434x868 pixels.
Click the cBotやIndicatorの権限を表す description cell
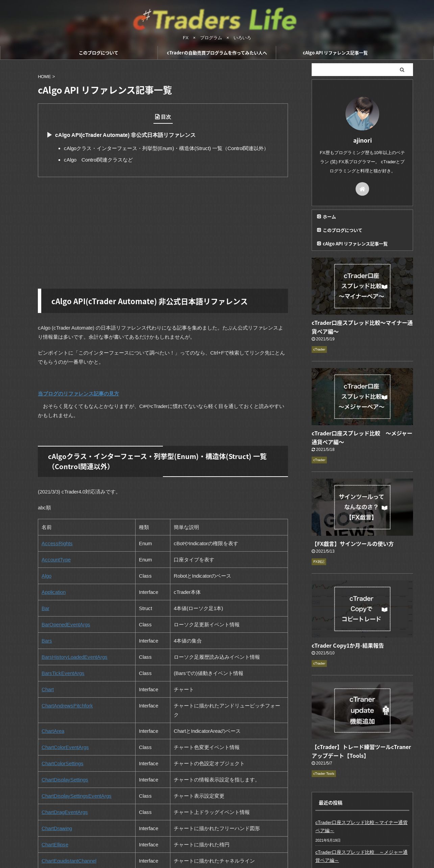point(229,544)
